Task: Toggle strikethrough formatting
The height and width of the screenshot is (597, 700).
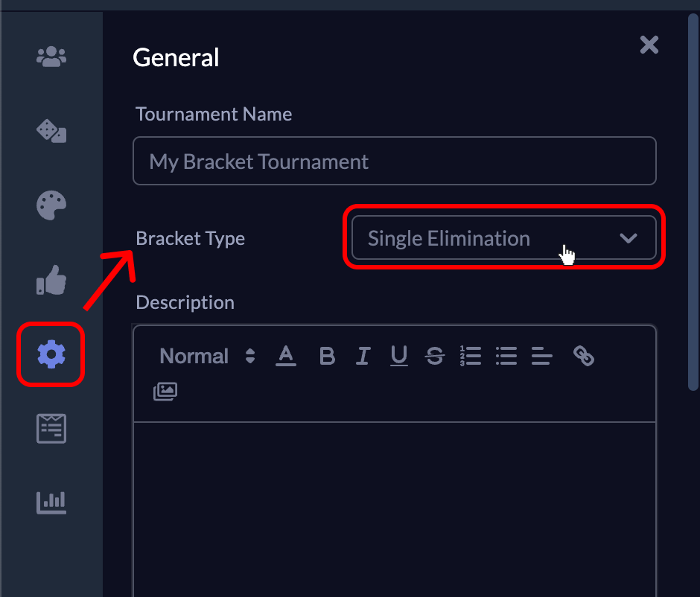Action: (x=434, y=356)
